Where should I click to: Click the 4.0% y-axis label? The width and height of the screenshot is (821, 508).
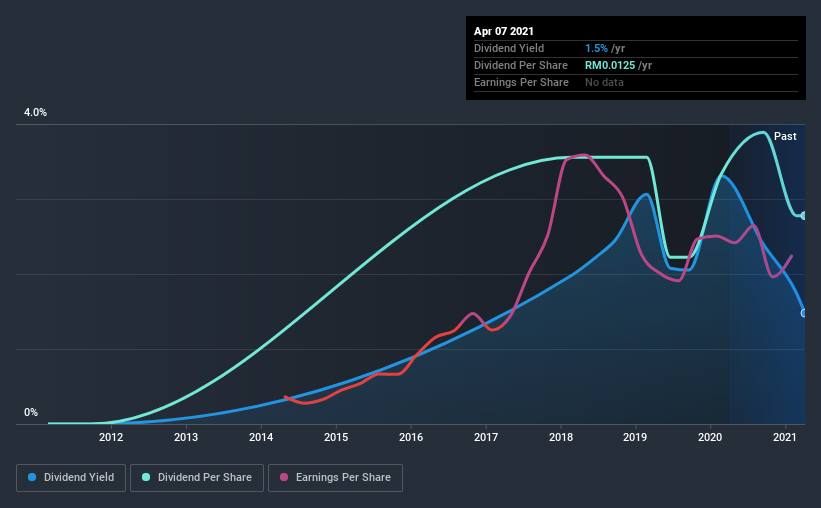tap(35, 113)
